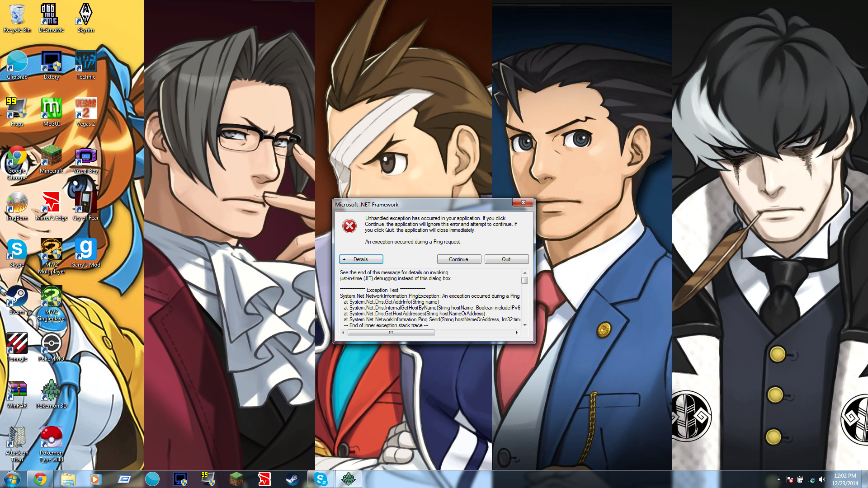The image size is (868, 488).
Task: Launch the DeSmuME emulator shortcut
Action: pyautogui.click(x=51, y=18)
